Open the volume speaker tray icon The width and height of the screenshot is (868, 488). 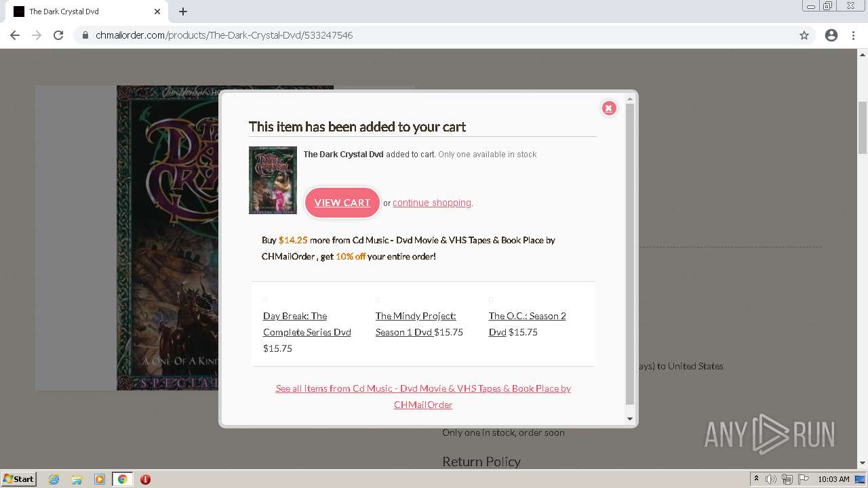(x=771, y=479)
